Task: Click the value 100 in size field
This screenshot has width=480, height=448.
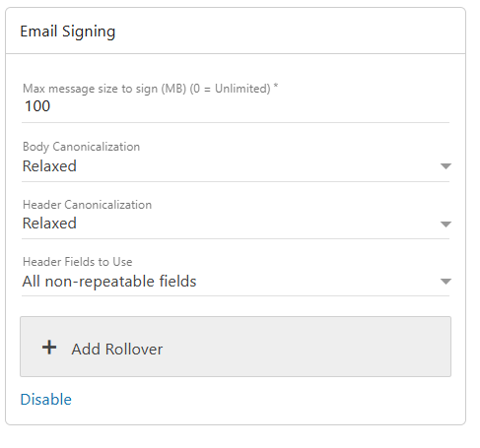Action: coord(37,106)
